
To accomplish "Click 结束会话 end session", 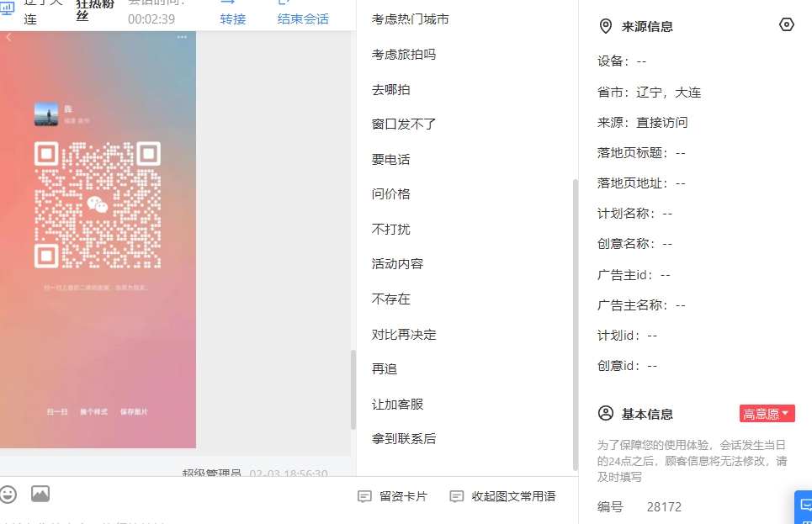I will [303, 19].
